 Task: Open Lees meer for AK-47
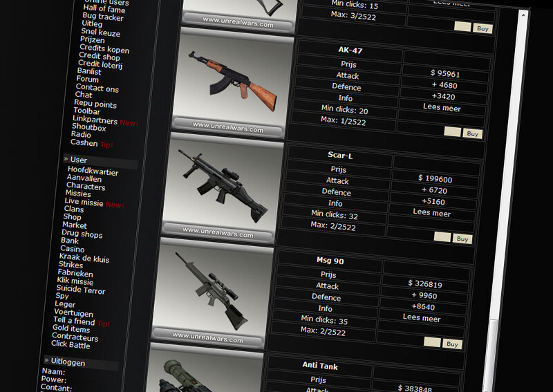pos(442,108)
